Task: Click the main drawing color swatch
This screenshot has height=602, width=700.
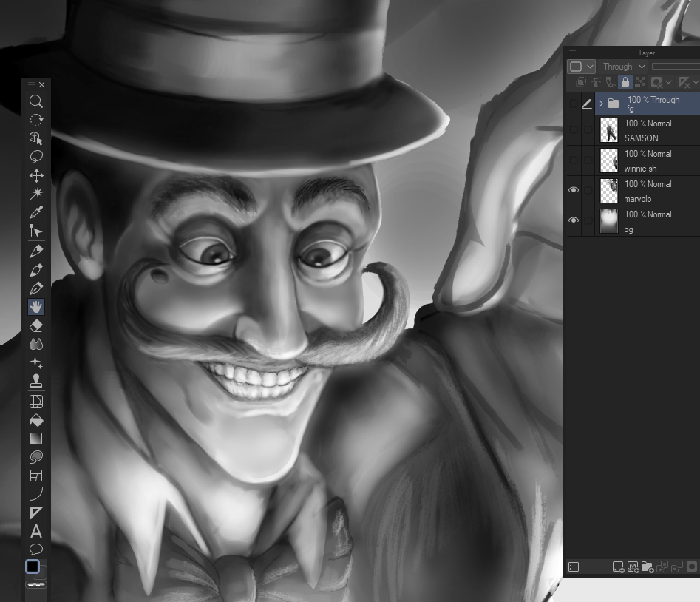Action: tap(33, 567)
